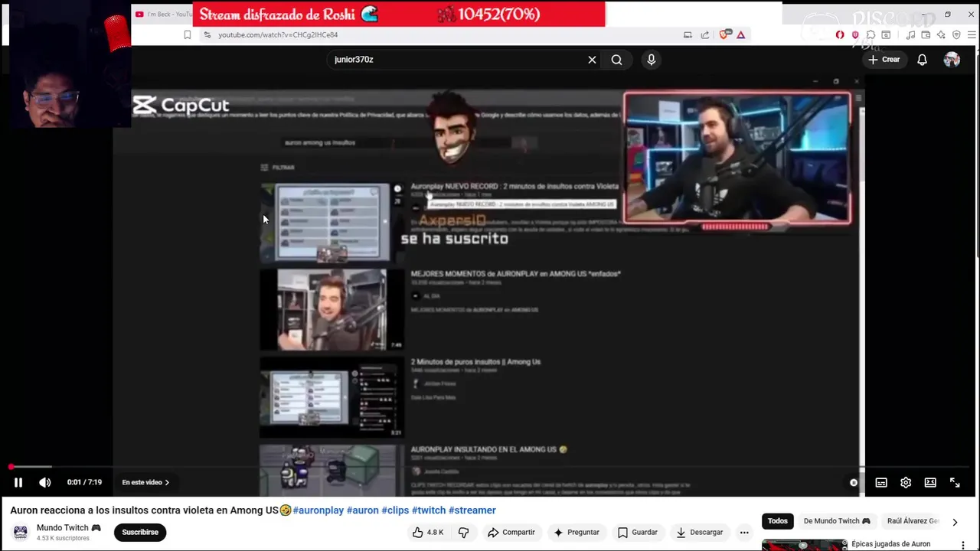Toggle the browser sidebar panel icon
Image resolution: width=980 pixels, height=551 pixels.
(886, 34)
